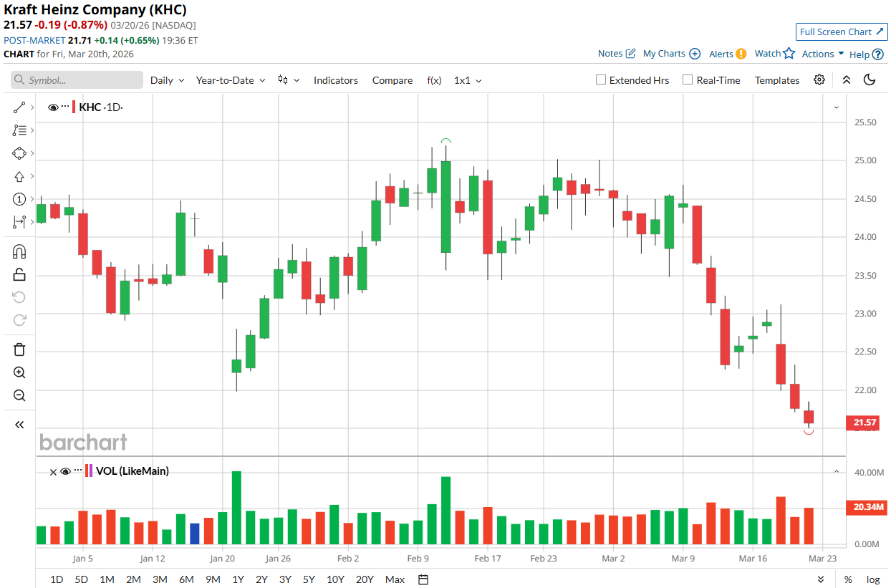Open KHC series more options dots
The image size is (891, 588).
(x=65, y=106)
